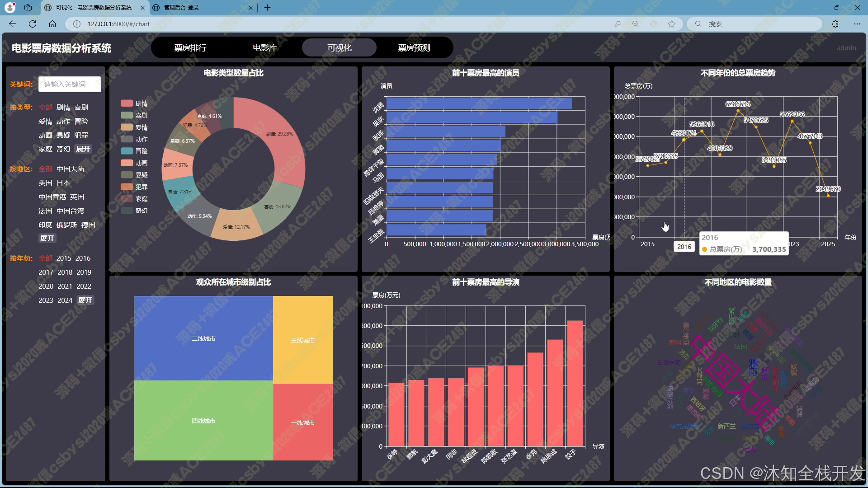Click the favorites star icon
868x488 pixels.
click(x=672, y=24)
